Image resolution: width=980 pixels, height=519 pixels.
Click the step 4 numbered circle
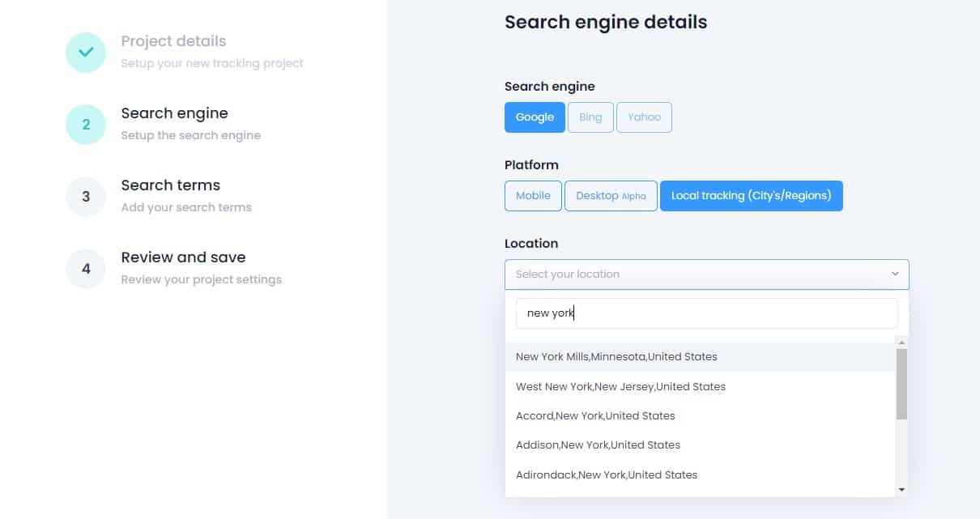(x=85, y=268)
